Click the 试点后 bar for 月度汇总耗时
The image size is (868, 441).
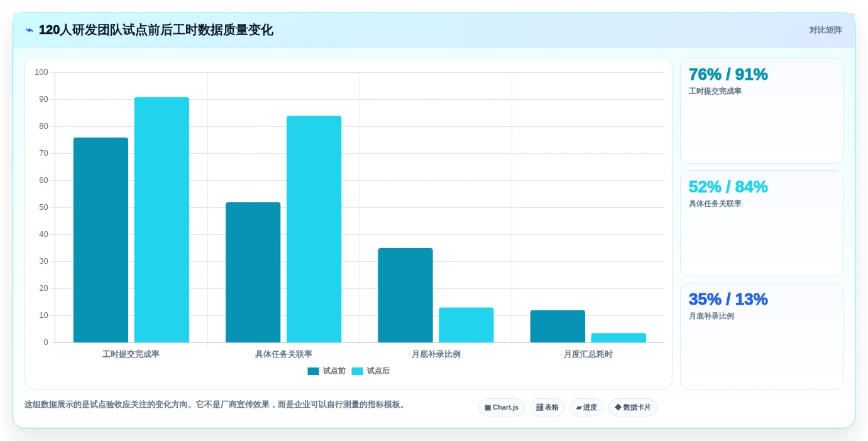[618, 338]
